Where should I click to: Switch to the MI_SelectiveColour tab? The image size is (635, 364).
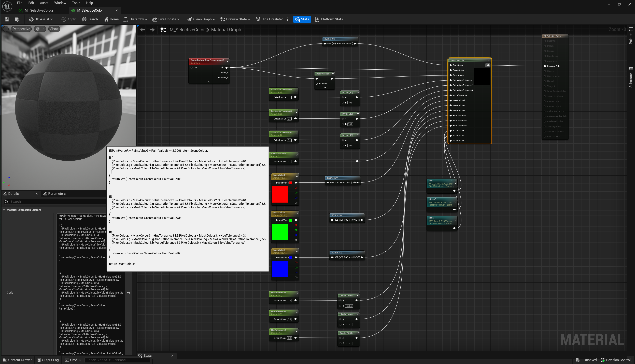39,10
